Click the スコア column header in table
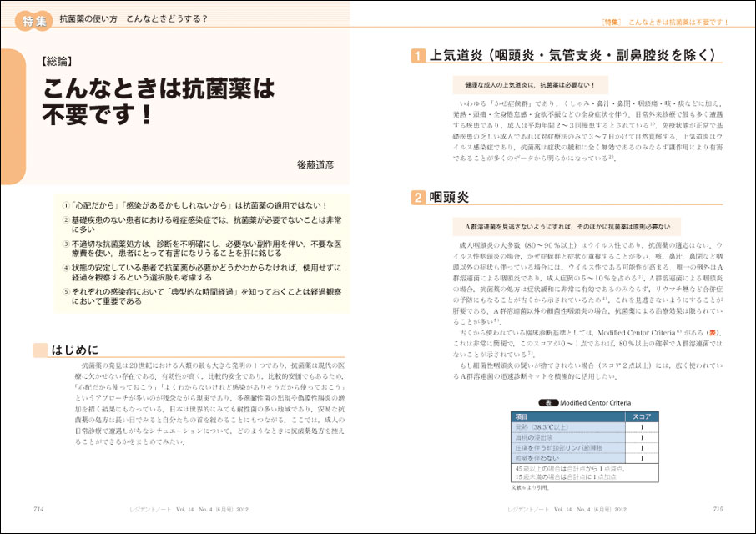The width and height of the screenshot is (756, 534). click(642, 416)
